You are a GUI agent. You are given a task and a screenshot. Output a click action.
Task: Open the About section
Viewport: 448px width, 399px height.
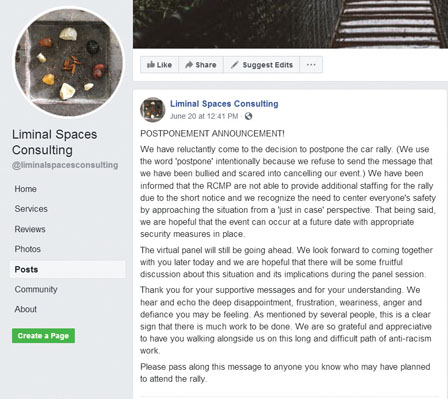pyautogui.click(x=26, y=309)
